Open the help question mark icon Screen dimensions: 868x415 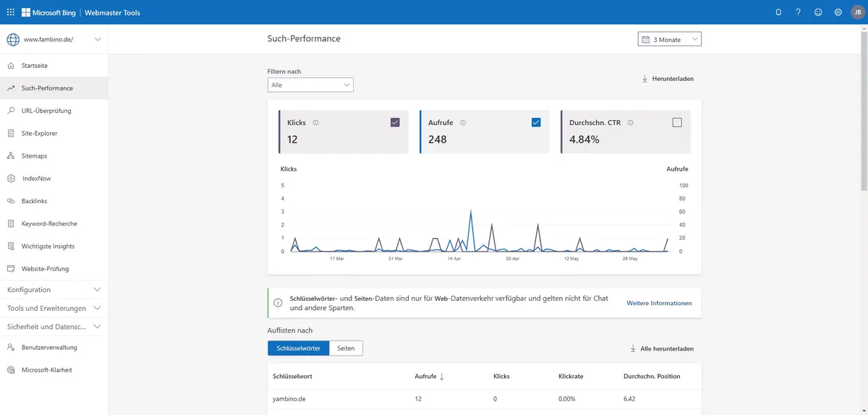799,12
